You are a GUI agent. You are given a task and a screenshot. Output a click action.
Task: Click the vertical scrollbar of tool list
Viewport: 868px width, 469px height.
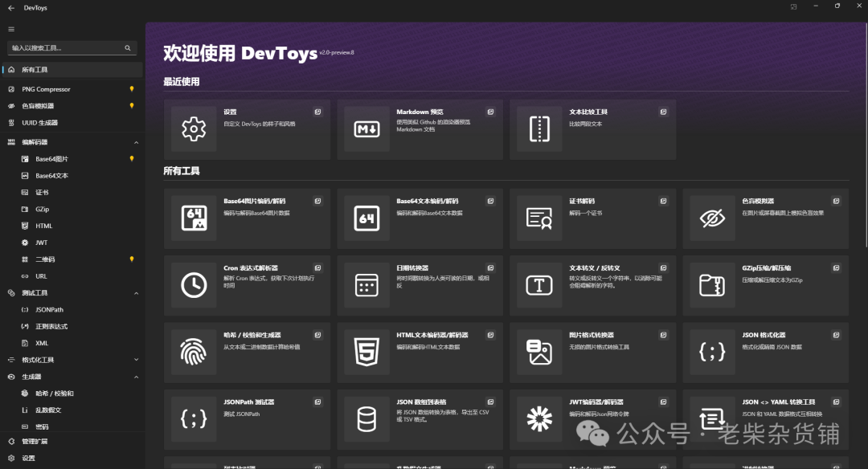866,136
